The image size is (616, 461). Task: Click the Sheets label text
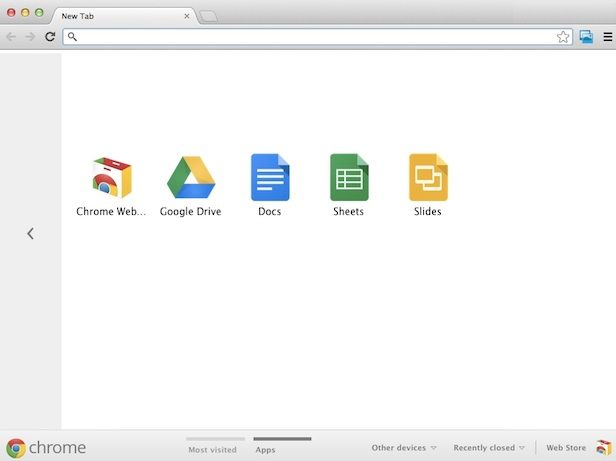348,211
